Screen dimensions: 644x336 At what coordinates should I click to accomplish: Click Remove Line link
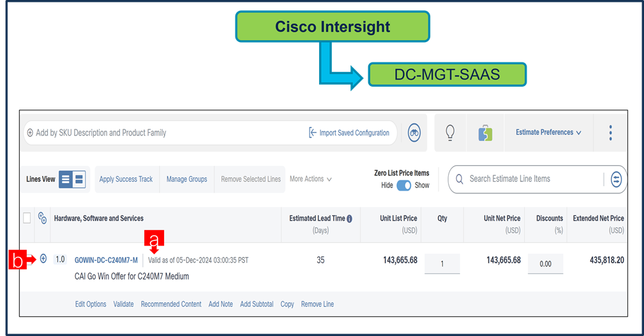pos(317,304)
